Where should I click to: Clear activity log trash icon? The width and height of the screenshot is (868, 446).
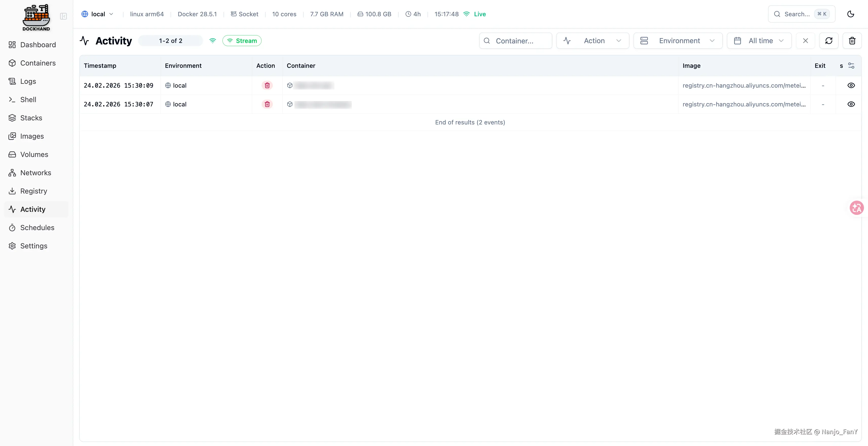point(852,41)
